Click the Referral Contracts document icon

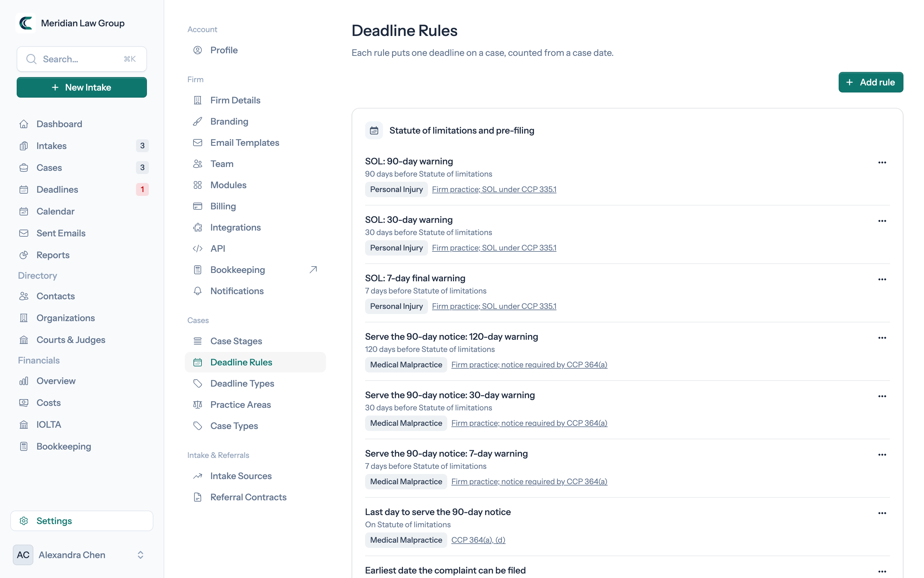[x=197, y=497]
